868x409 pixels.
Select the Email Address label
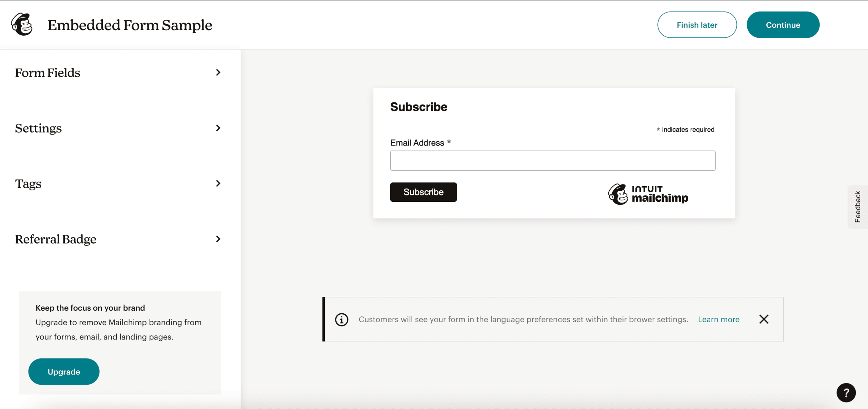pos(417,143)
